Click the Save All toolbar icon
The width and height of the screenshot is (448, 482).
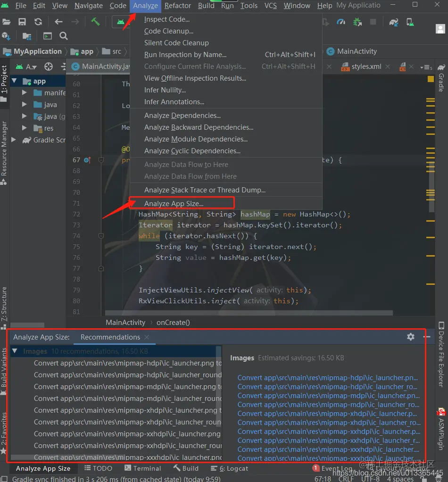point(22,22)
